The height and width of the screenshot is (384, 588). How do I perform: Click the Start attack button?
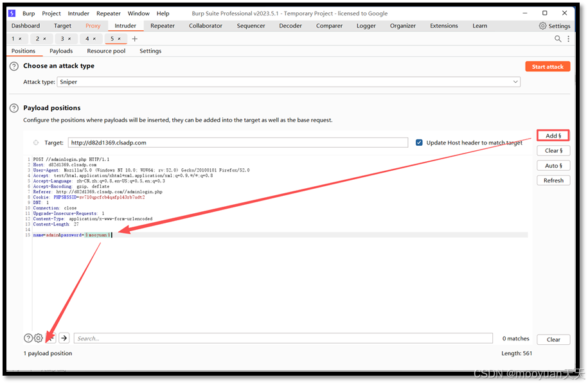pyautogui.click(x=548, y=67)
